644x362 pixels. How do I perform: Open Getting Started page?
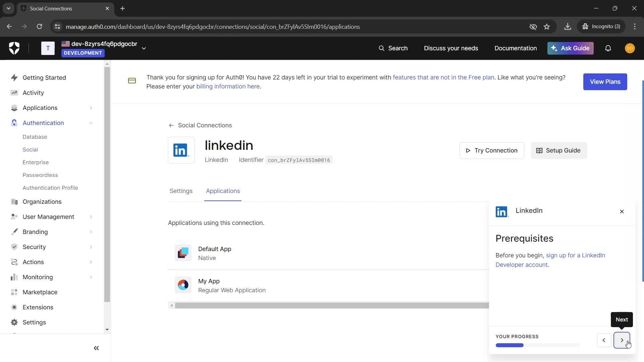(x=44, y=78)
